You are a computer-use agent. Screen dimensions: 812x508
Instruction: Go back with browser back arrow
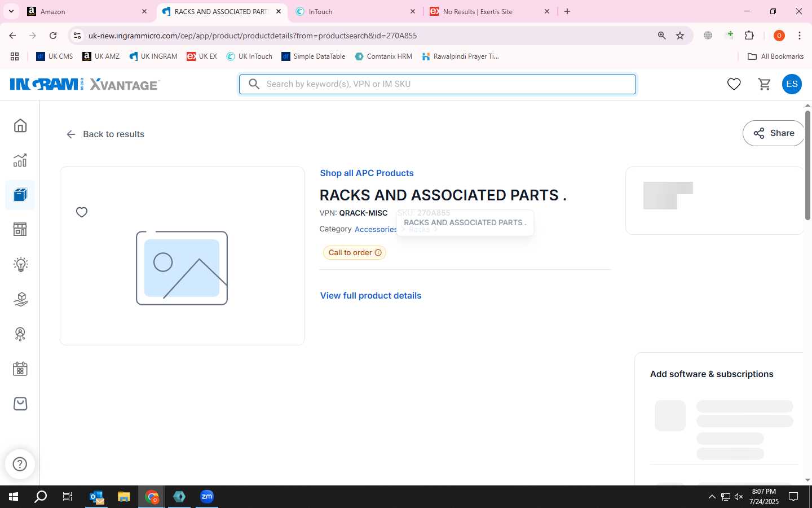tap(12, 36)
